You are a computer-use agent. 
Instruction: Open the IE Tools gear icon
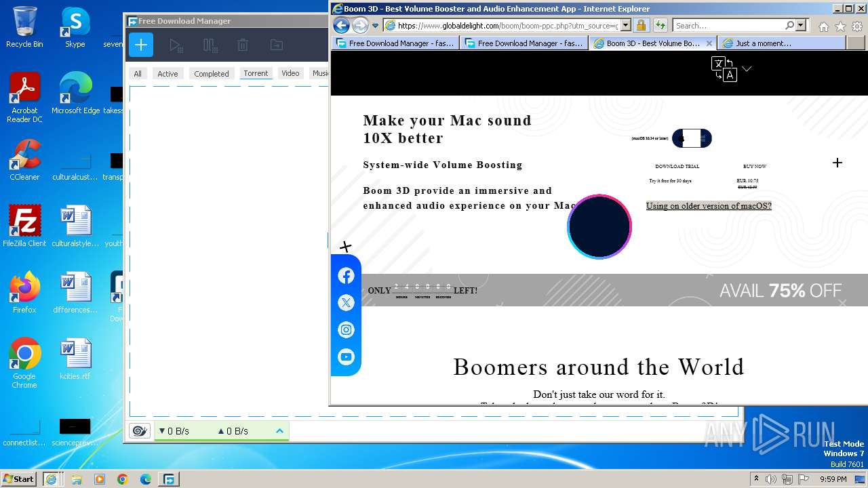tap(857, 26)
